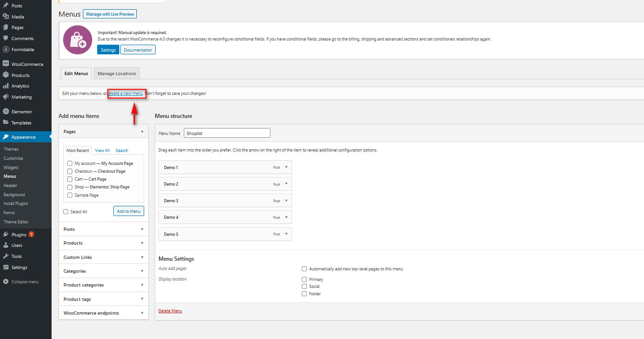
Task: Click the Analytics bar chart icon
Action: (6, 86)
